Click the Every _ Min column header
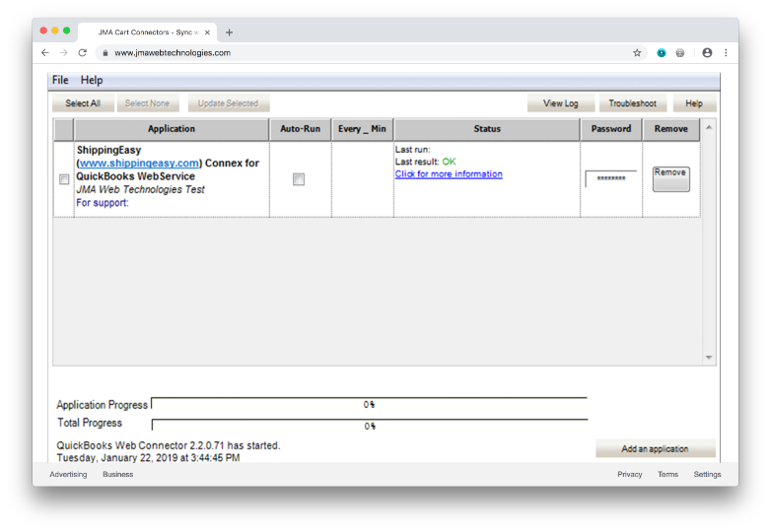Viewport: 771px width, 532px height. click(362, 129)
